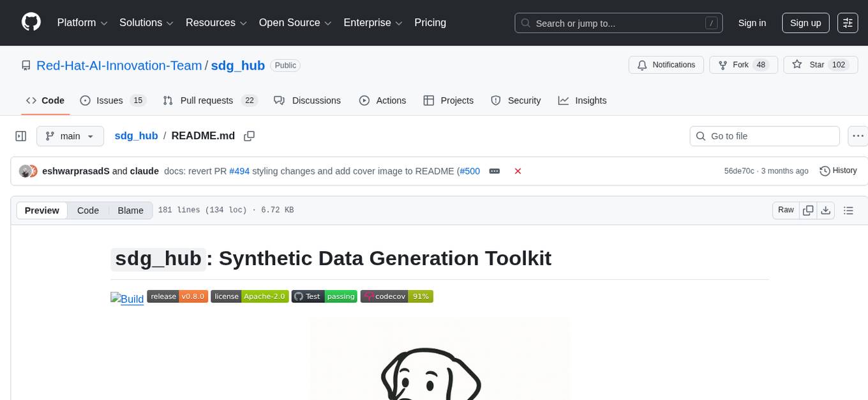Expand the Open Source navigation menu
This screenshot has width=868, height=400.
point(295,22)
